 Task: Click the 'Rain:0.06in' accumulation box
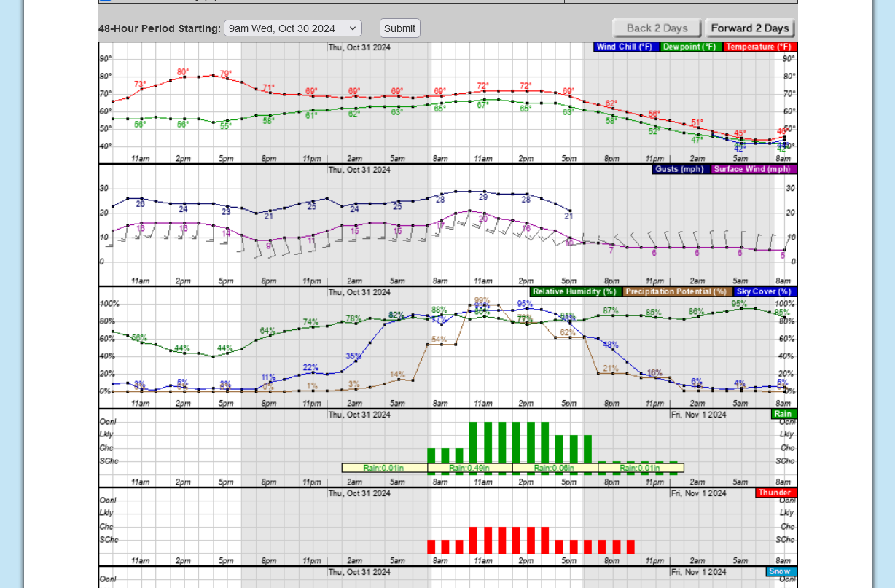[x=555, y=468]
